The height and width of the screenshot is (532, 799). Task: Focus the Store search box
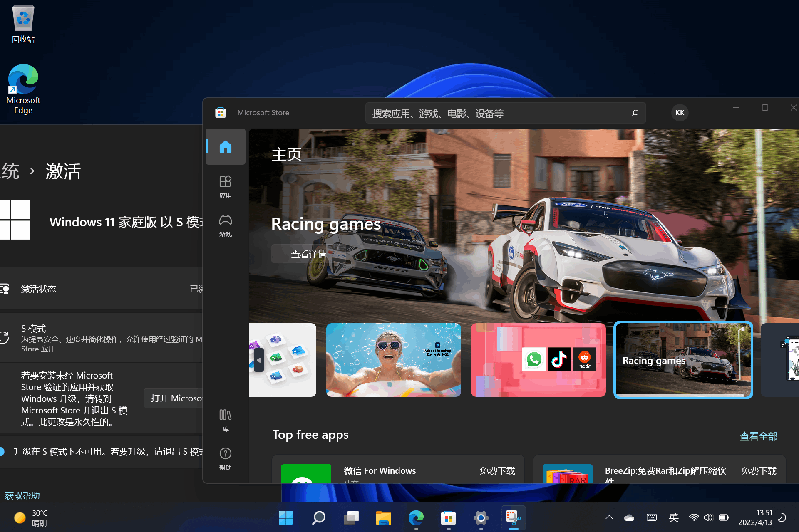coord(506,113)
